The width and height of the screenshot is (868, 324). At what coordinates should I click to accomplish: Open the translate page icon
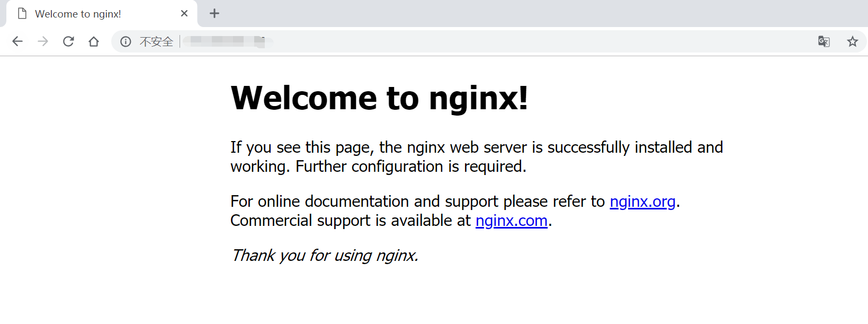click(x=824, y=41)
